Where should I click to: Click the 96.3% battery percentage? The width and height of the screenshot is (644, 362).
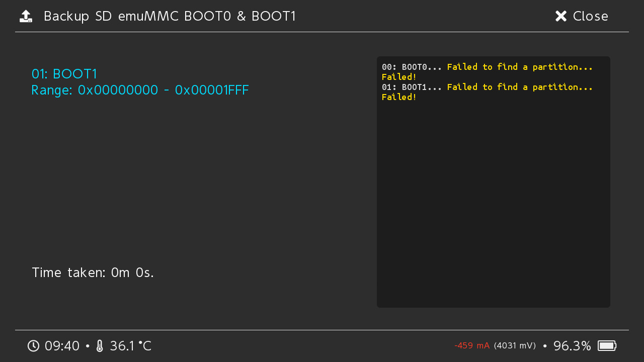572,345
